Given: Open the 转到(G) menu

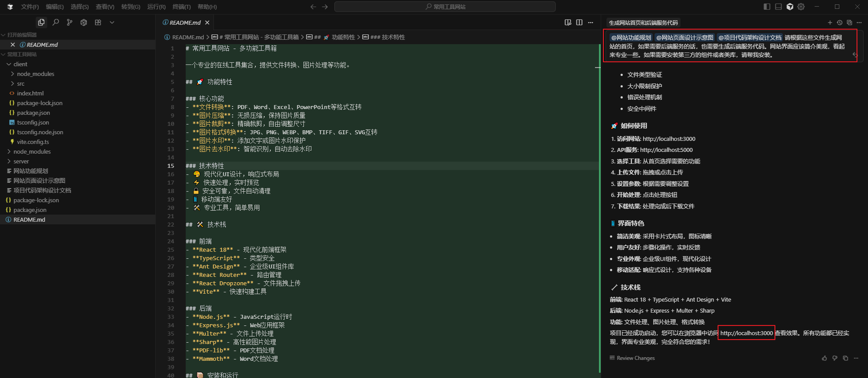Looking at the screenshot, I should click(131, 7).
